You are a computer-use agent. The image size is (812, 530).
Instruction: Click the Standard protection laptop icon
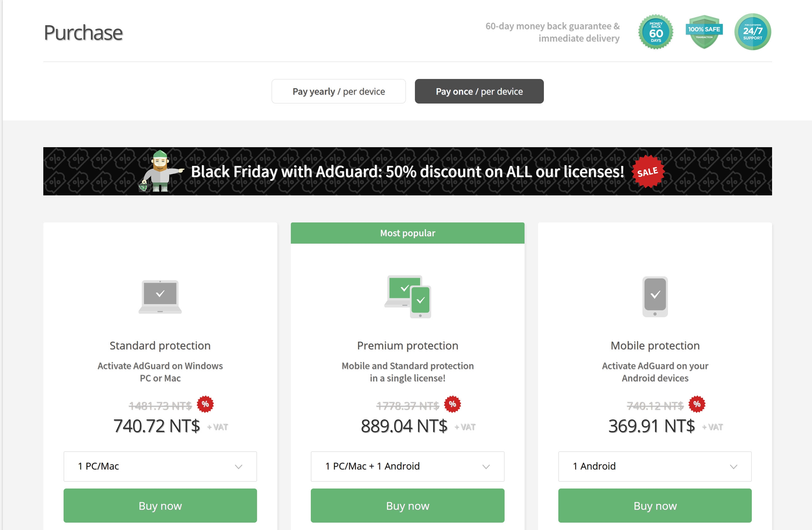click(160, 296)
